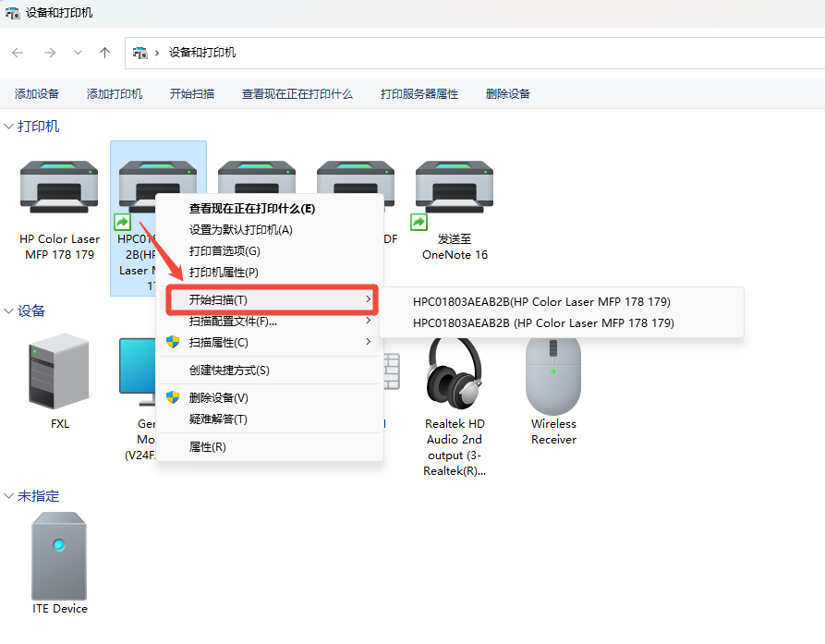Expand the 扫描属性(C) submenu arrow
The image size is (825, 644).
369,342
